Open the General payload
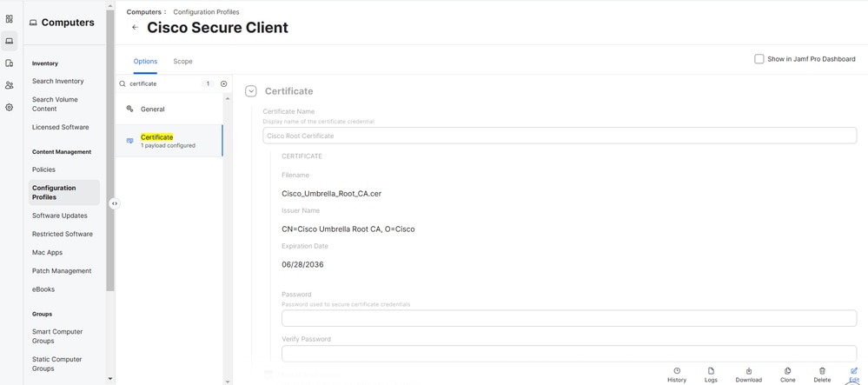 pos(153,110)
